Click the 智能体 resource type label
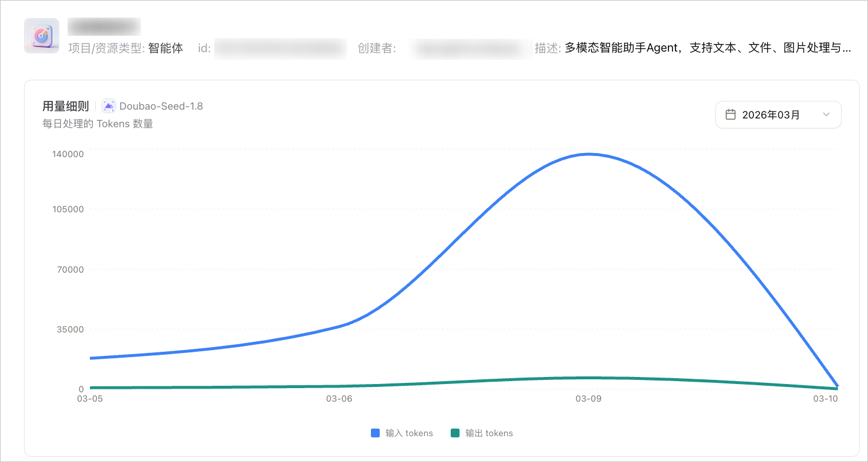Screen dimensions: 868x462 tap(166, 48)
